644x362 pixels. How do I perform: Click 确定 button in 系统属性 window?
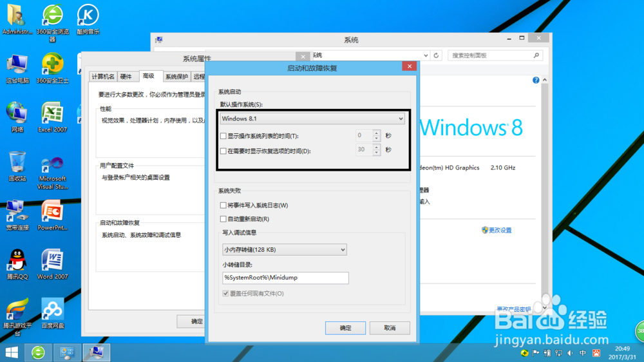pyautogui.click(x=191, y=321)
